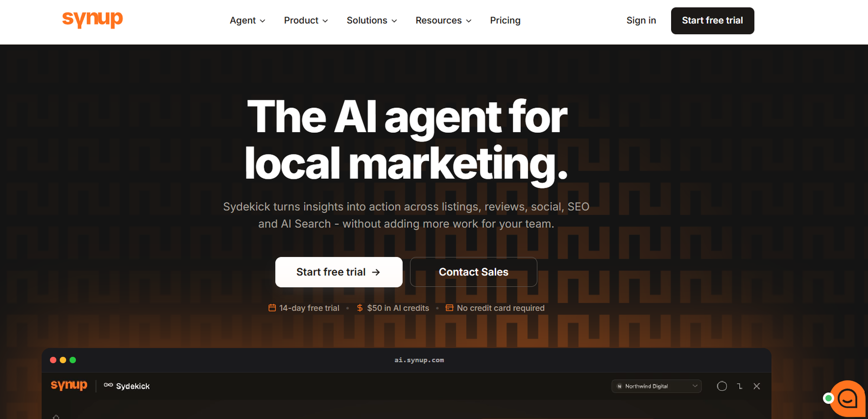Viewport: 868px width, 419px height.
Task: Click the Synup logo inside the app preview
Action: tap(69, 385)
